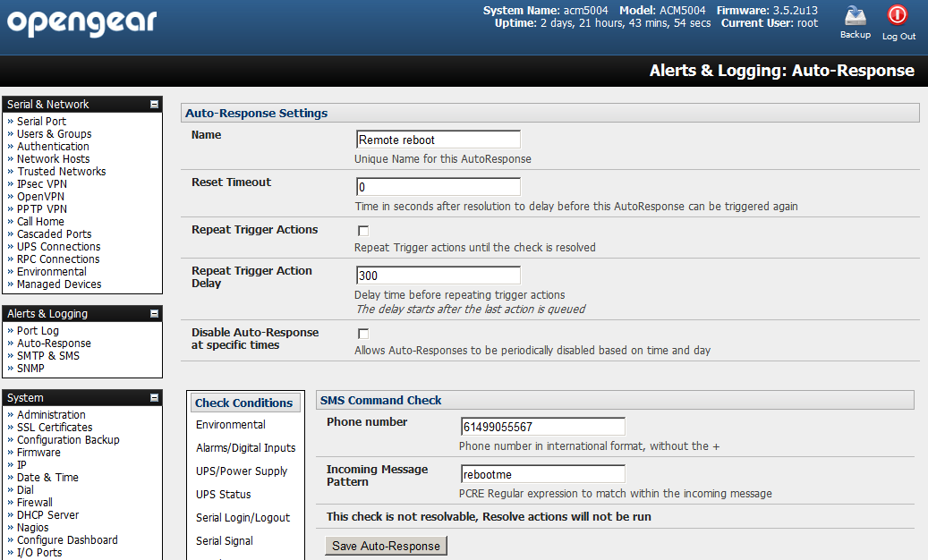
Task: Go to the Firewall page link
Action: (36, 503)
